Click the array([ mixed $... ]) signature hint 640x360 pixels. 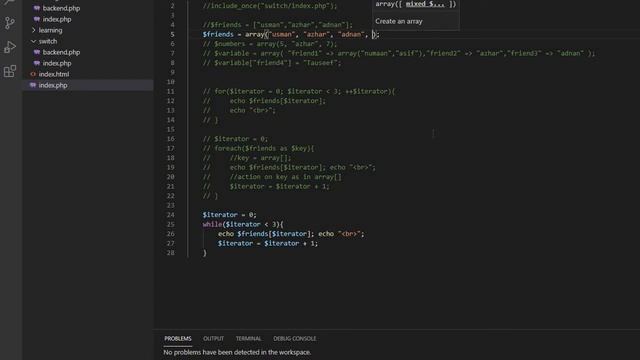[x=416, y=4]
